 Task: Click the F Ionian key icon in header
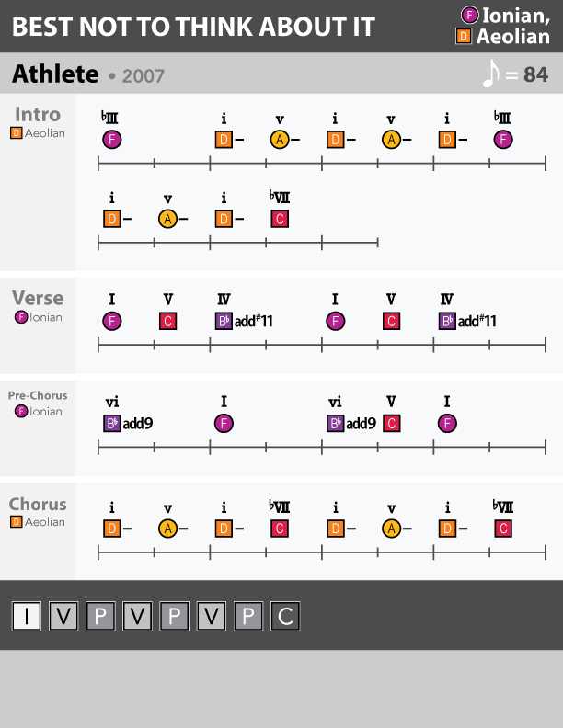pyautogui.click(x=470, y=15)
